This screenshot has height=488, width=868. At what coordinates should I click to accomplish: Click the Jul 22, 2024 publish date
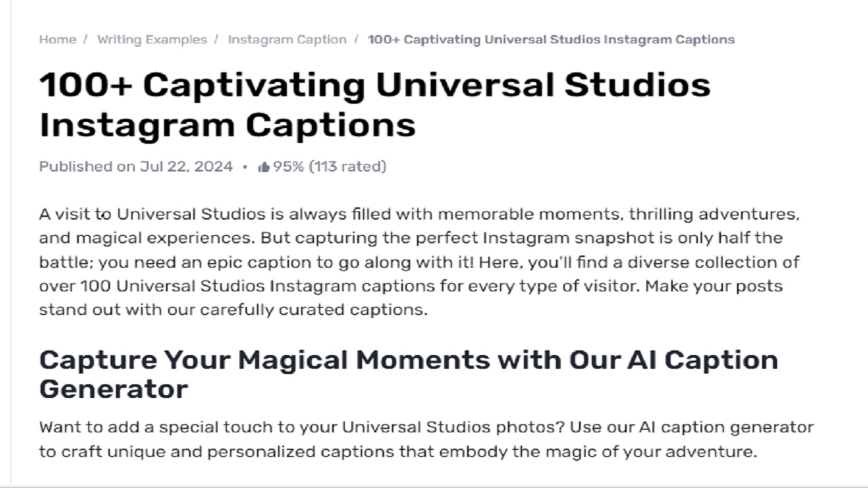(187, 166)
